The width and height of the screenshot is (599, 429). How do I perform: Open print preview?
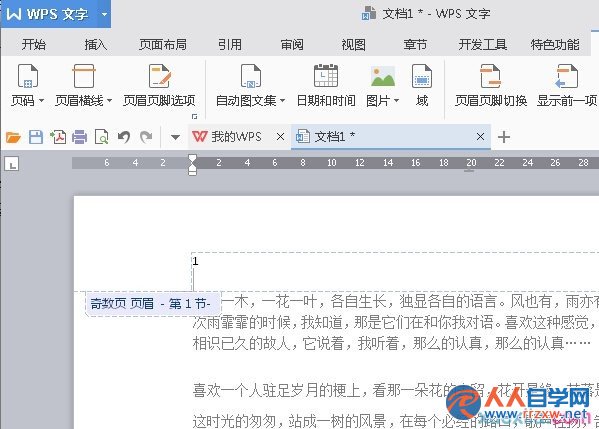(x=102, y=137)
